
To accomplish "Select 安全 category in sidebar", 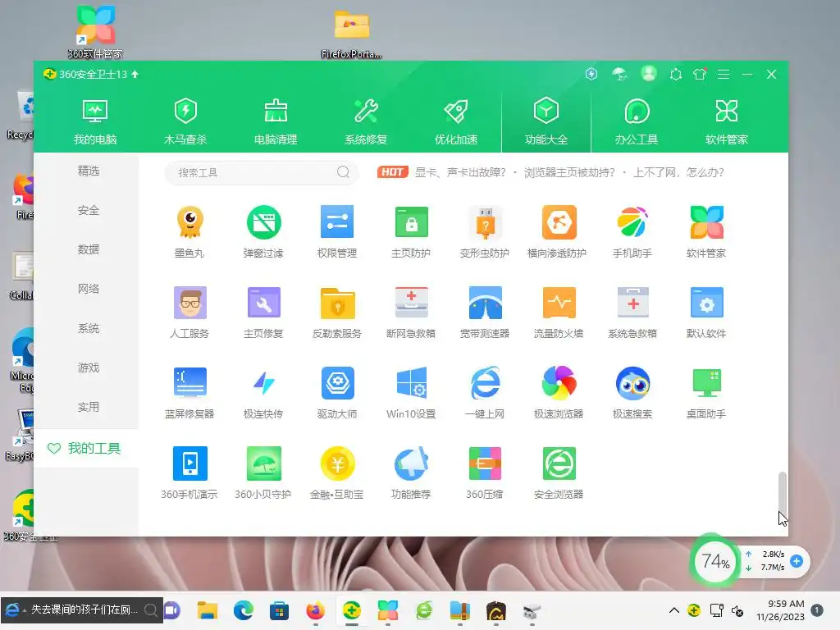I will pos(89,211).
